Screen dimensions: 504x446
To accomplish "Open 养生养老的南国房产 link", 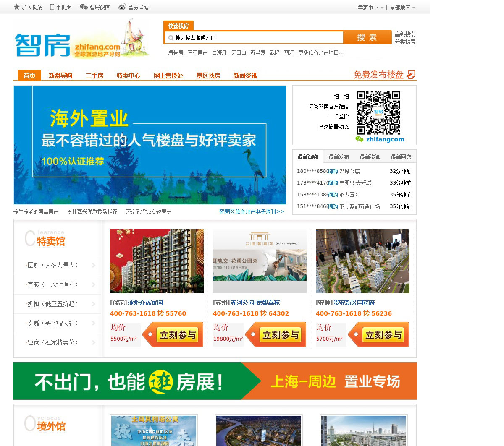I will [x=36, y=211].
